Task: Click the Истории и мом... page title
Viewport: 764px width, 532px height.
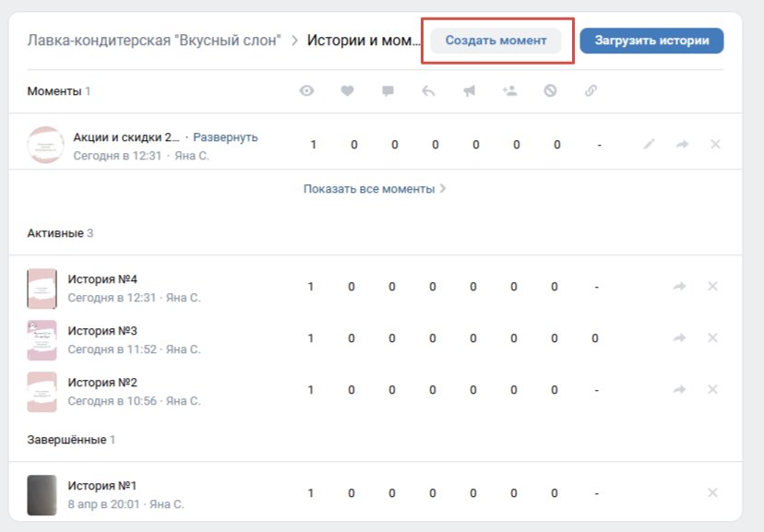Action: pos(363,41)
